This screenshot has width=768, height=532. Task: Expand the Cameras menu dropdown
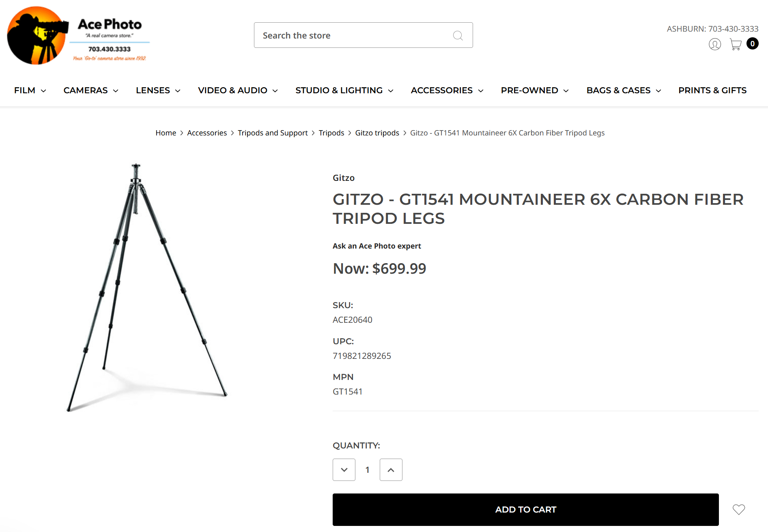click(x=90, y=90)
